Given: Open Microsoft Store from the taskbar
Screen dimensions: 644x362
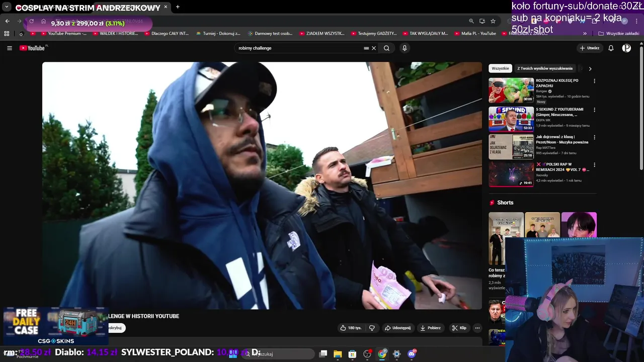Looking at the screenshot, I should click(x=352, y=354).
